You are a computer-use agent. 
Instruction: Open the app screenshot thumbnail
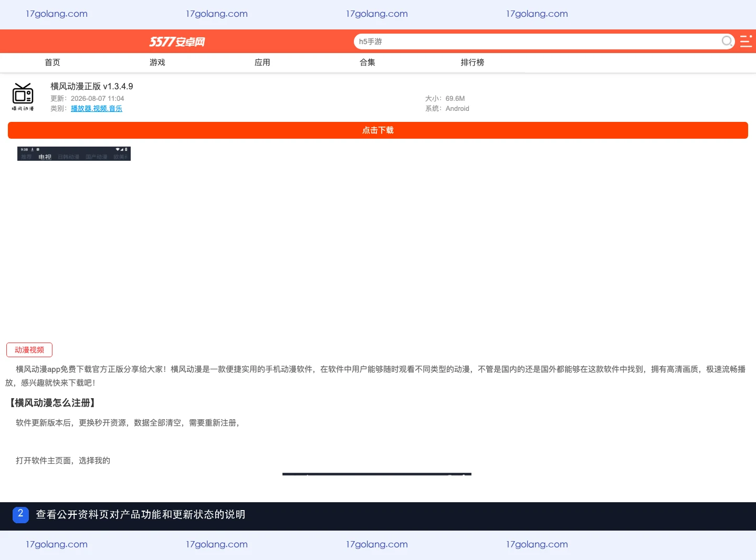(x=74, y=153)
